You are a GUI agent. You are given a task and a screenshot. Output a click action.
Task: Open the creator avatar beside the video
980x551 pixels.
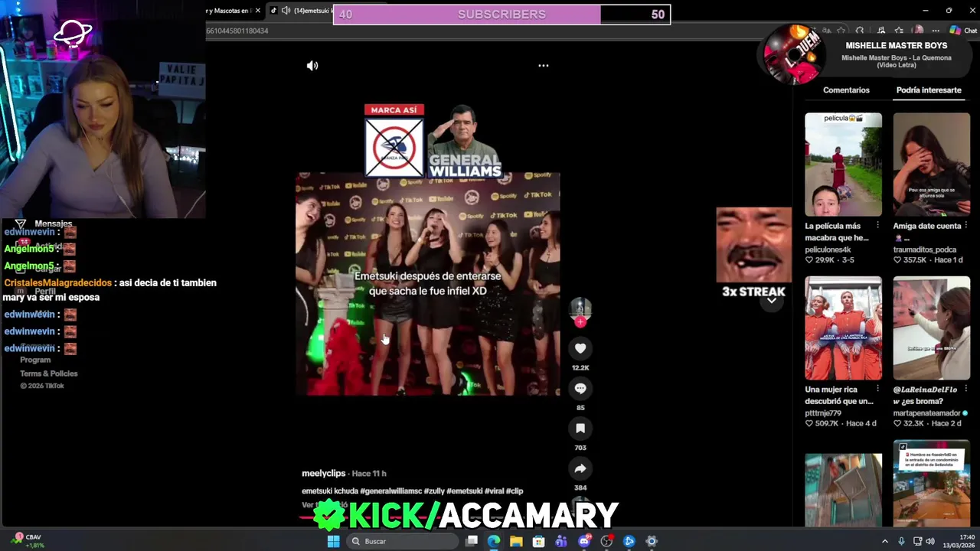[580, 308]
